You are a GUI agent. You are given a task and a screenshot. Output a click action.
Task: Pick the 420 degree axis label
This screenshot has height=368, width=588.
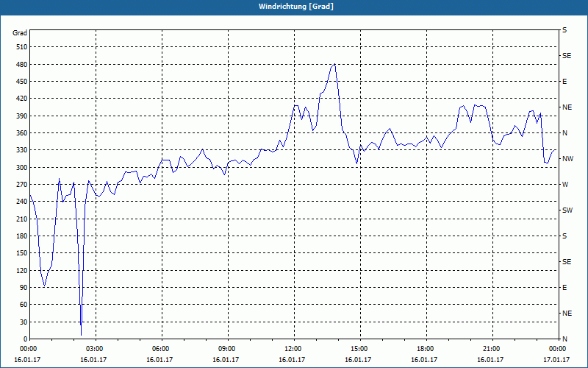(x=22, y=99)
